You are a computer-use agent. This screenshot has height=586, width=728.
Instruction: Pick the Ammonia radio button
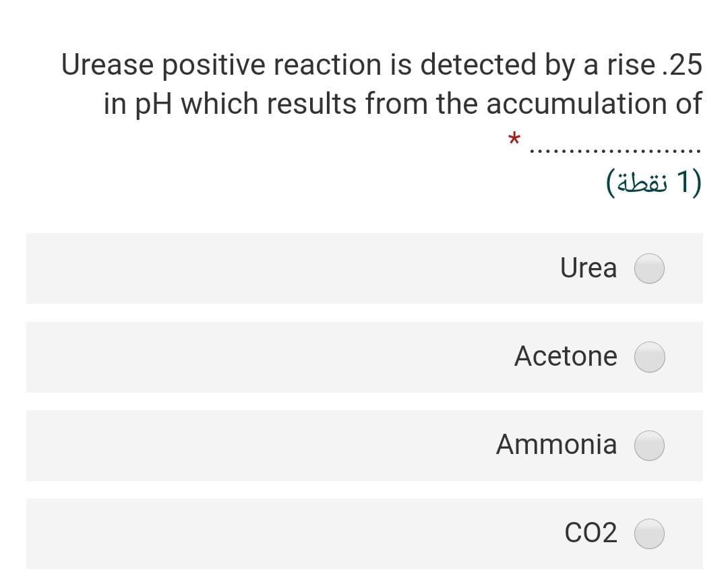[650, 445]
